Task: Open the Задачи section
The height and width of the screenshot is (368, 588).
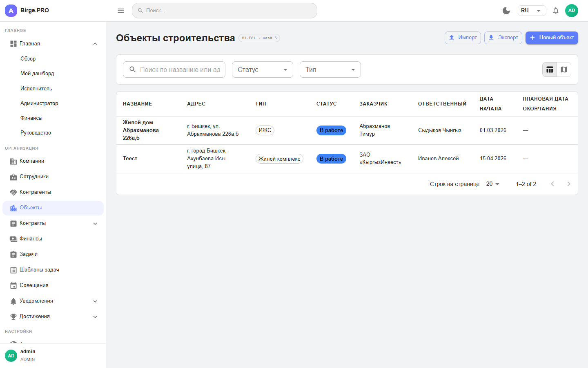Action: click(29, 254)
